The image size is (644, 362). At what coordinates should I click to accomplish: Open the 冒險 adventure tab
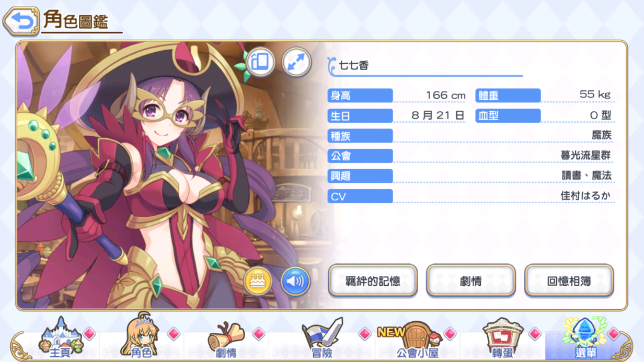[x=321, y=341]
